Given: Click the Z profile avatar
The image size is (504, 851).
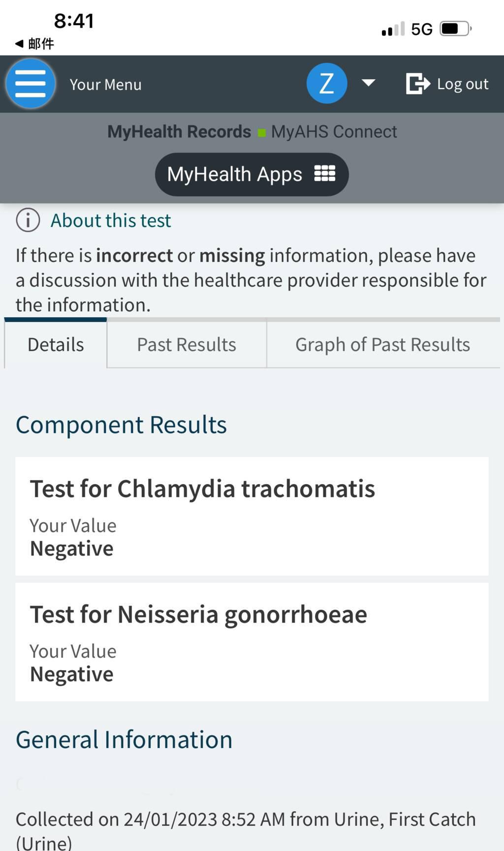Looking at the screenshot, I should click(327, 84).
